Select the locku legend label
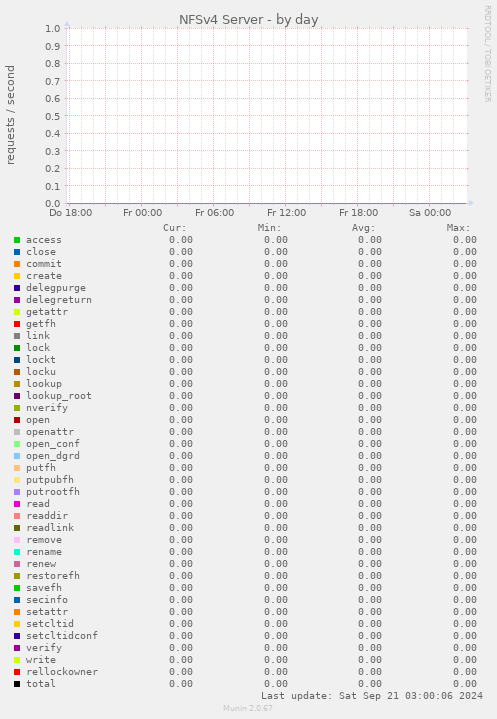The height and width of the screenshot is (719, 497). (x=41, y=371)
